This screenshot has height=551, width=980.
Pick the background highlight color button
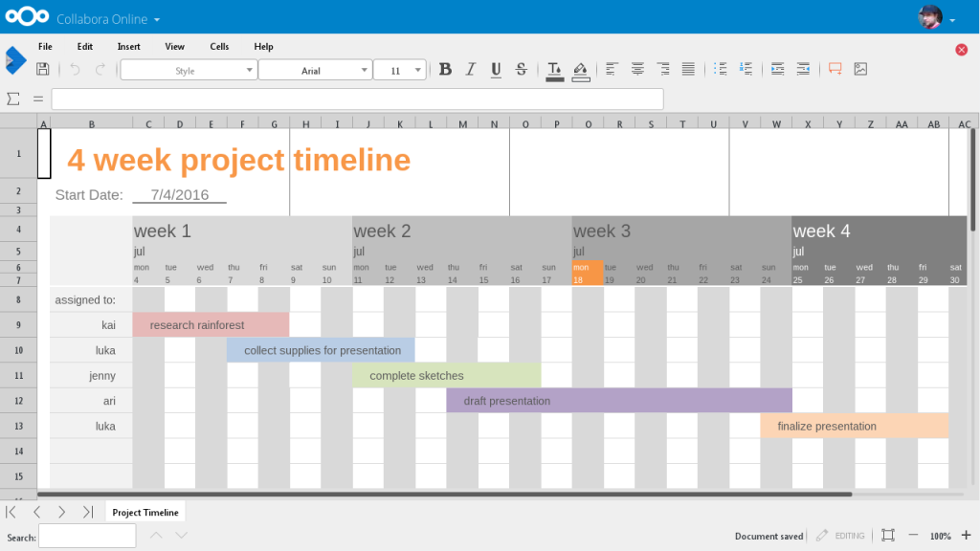click(x=580, y=69)
